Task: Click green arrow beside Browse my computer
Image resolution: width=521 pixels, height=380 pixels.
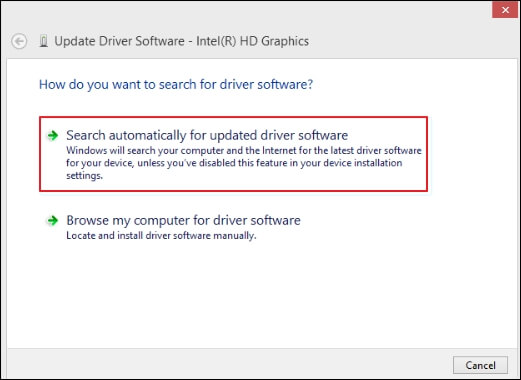Action: [x=53, y=220]
